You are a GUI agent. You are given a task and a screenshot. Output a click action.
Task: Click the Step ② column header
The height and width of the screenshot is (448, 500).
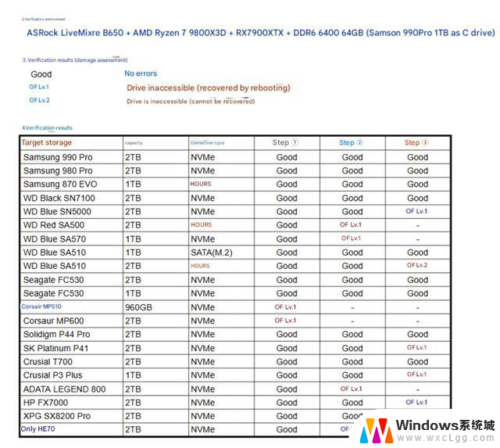tap(351, 142)
